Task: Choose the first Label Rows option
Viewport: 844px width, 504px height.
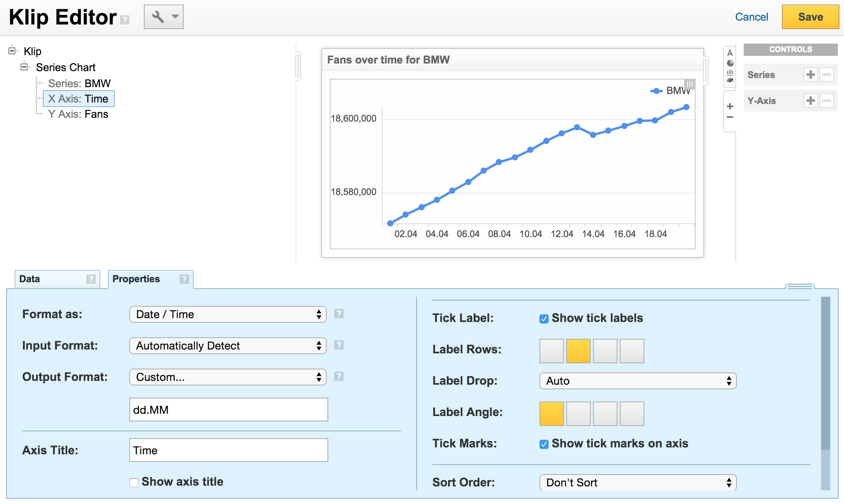Action: (x=551, y=351)
